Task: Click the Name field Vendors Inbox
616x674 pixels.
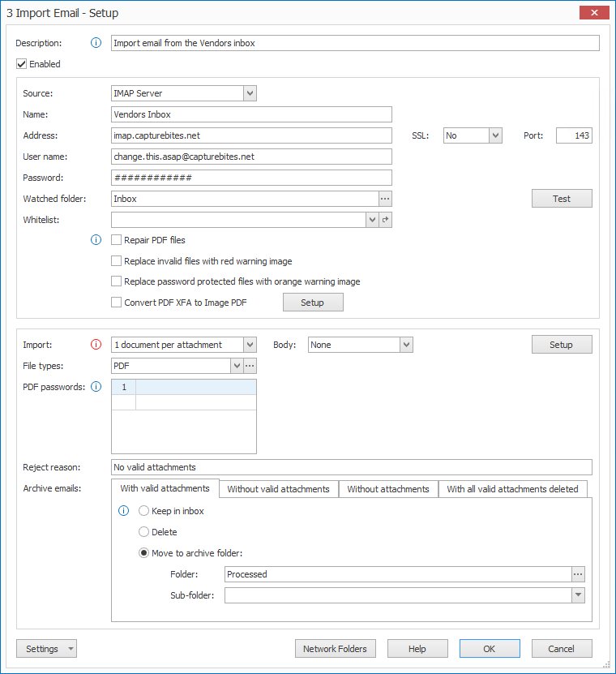Action: coord(251,114)
